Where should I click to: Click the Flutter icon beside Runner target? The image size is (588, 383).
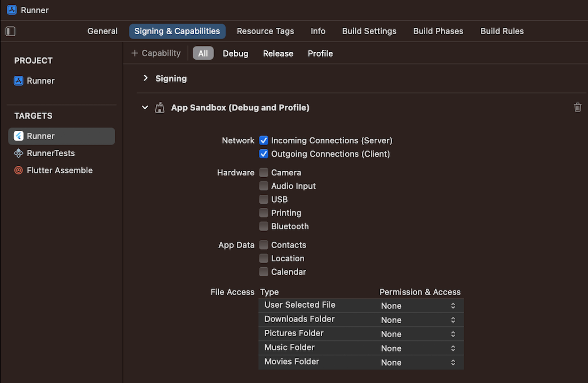point(18,136)
